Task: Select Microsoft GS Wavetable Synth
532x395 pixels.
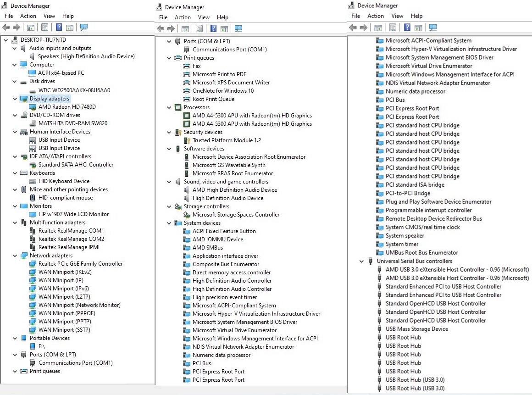Action: [229, 165]
